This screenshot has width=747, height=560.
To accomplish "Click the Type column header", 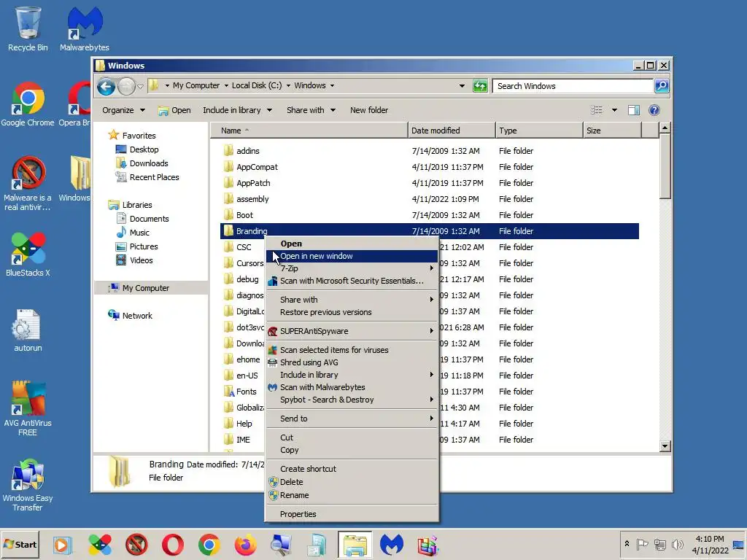I will tap(539, 131).
